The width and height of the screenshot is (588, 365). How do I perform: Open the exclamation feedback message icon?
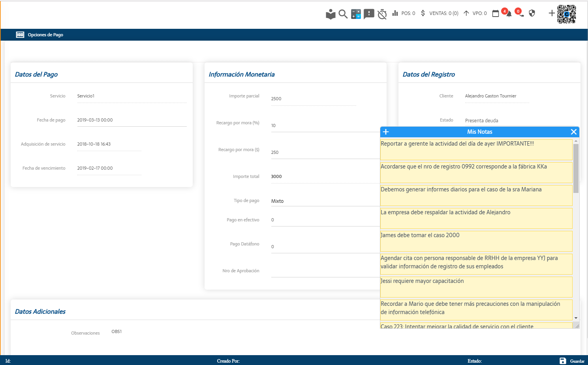click(x=369, y=14)
